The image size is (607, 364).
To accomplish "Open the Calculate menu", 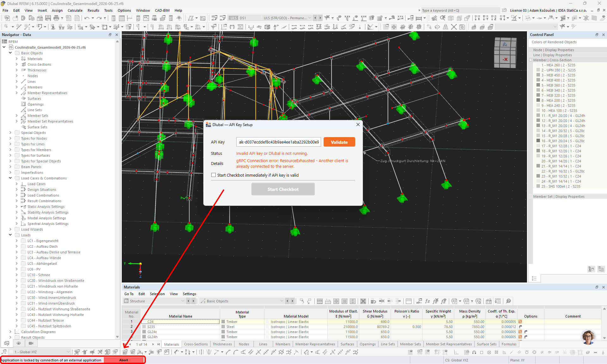I will 75,10.
